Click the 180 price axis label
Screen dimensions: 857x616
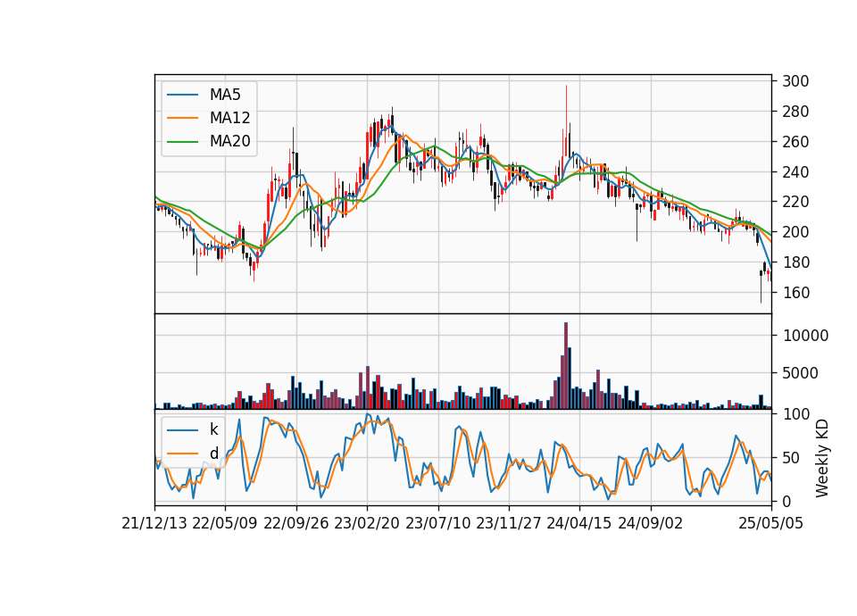795,262
